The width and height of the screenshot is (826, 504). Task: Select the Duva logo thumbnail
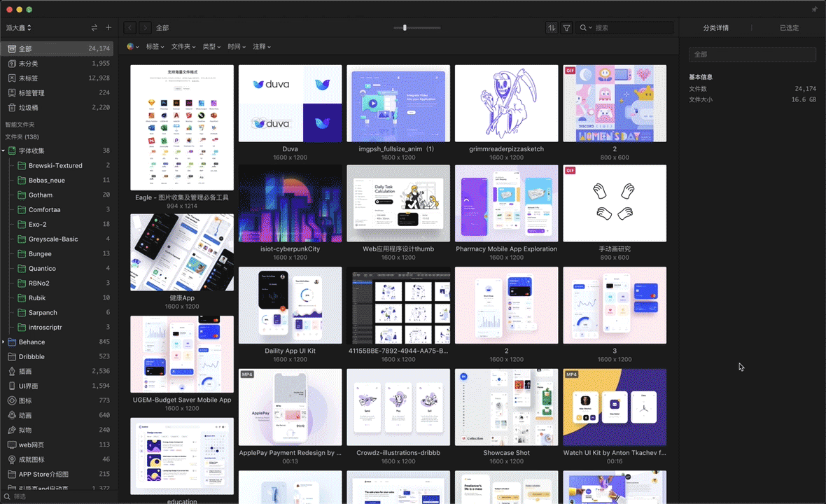coord(290,103)
